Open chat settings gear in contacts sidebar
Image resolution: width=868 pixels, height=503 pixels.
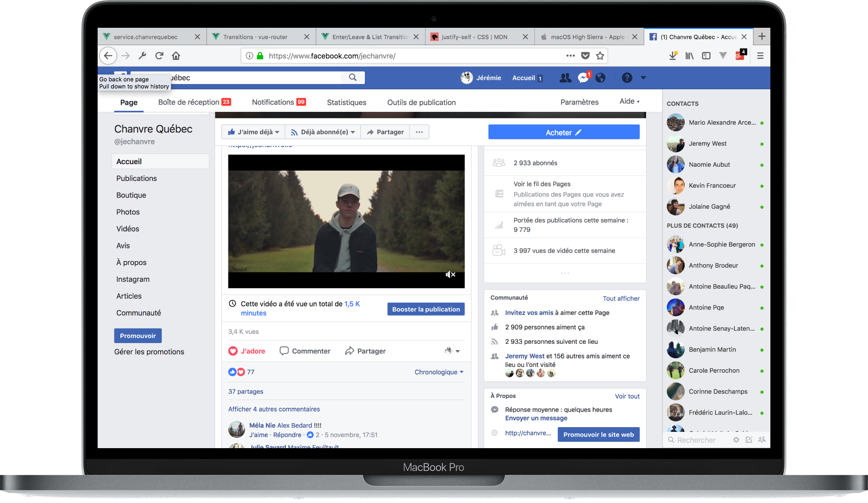pyautogui.click(x=736, y=440)
